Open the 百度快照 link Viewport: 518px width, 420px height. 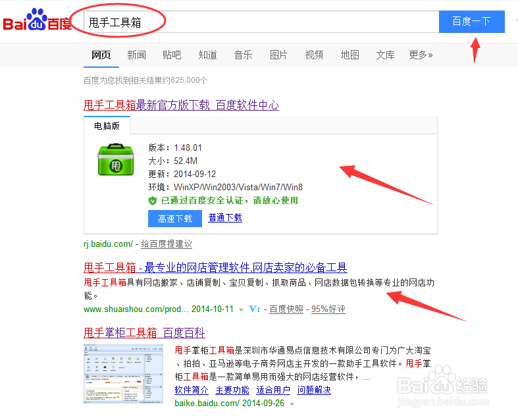[286, 309]
